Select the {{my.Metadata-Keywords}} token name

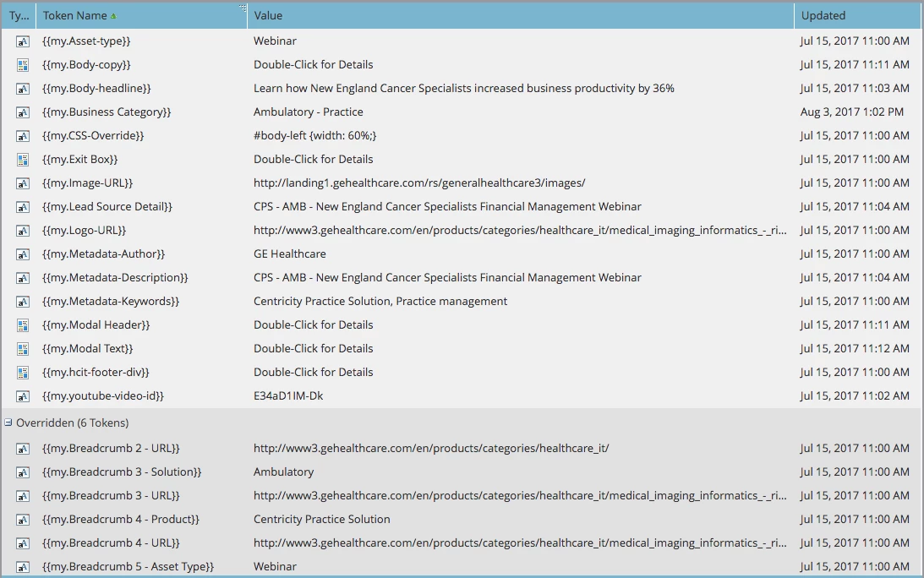click(x=111, y=301)
